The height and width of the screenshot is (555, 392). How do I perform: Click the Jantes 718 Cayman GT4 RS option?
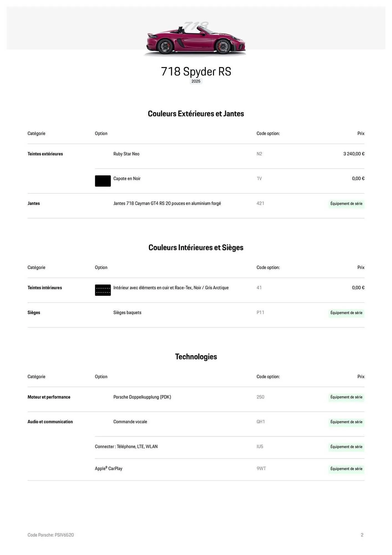click(x=167, y=203)
